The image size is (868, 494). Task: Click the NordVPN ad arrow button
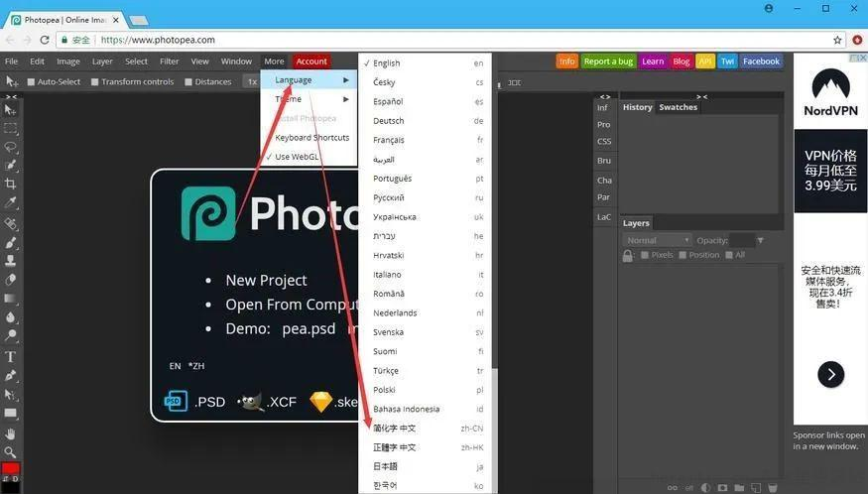[x=830, y=374]
